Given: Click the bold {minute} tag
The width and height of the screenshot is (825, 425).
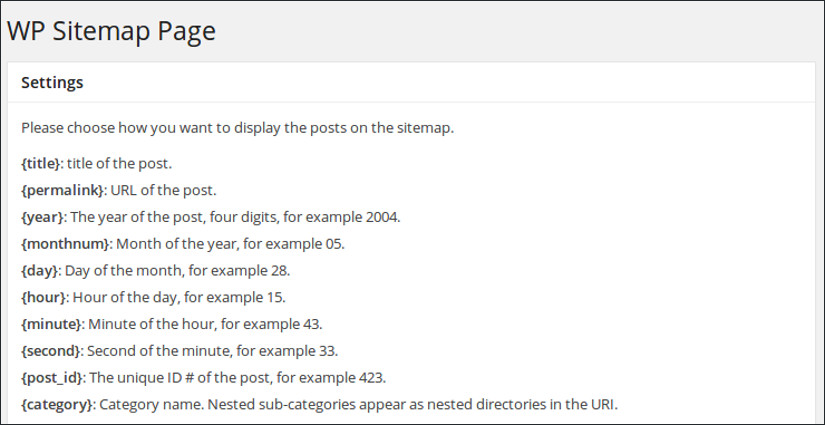Looking at the screenshot, I should click(x=52, y=324).
